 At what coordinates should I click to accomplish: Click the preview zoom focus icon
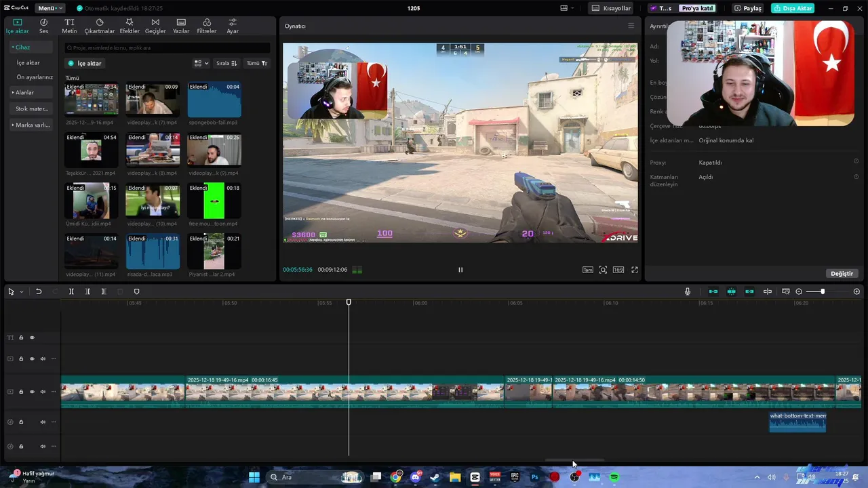(x=603, y=270)
